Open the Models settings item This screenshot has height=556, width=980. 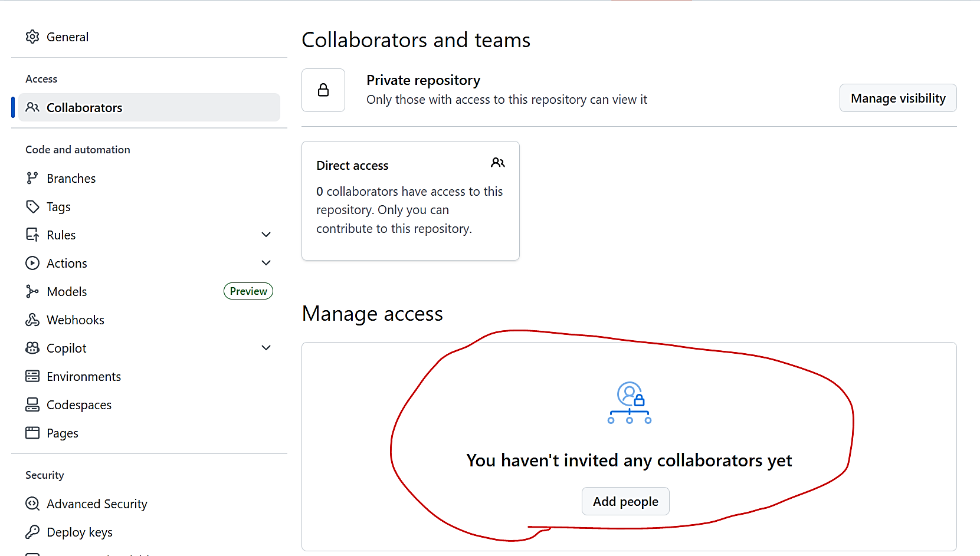[67, 292]
